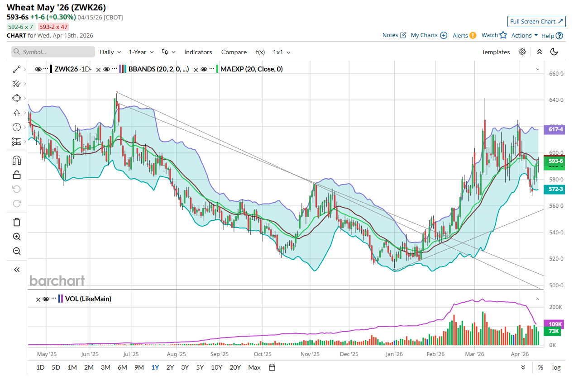Open the chart type candlestick dropdown
Screen dimensions: 588x380
168,52
